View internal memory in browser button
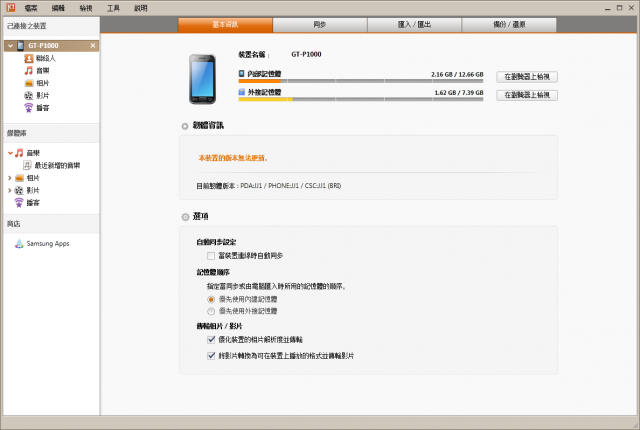This screenshot has width=640, height=430. click(527, 77)
